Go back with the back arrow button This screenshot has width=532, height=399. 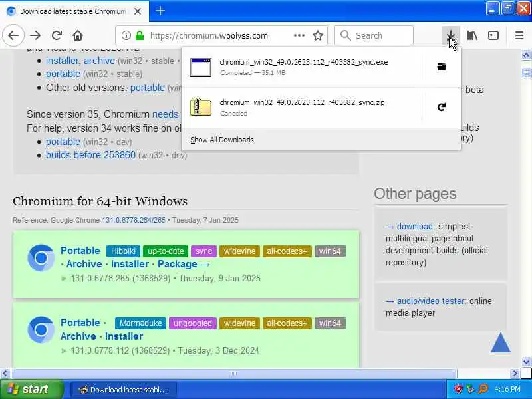[x=13, y=35]
